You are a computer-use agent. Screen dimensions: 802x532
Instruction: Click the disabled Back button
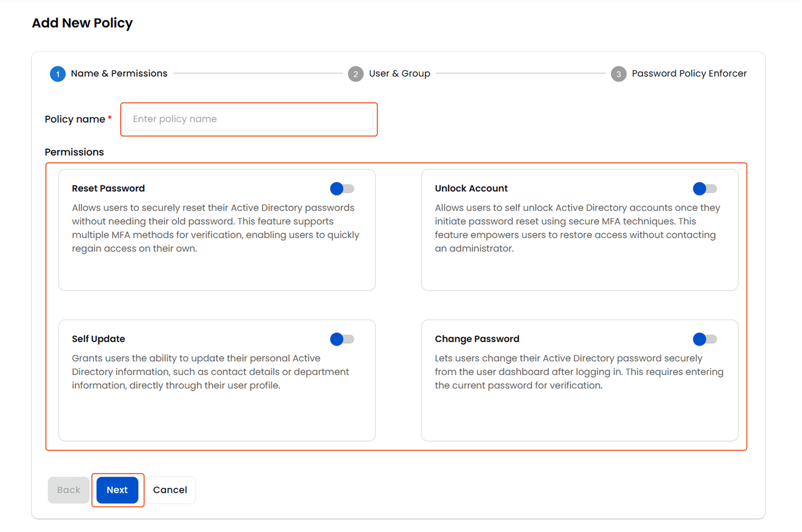[x=68, y=490]
